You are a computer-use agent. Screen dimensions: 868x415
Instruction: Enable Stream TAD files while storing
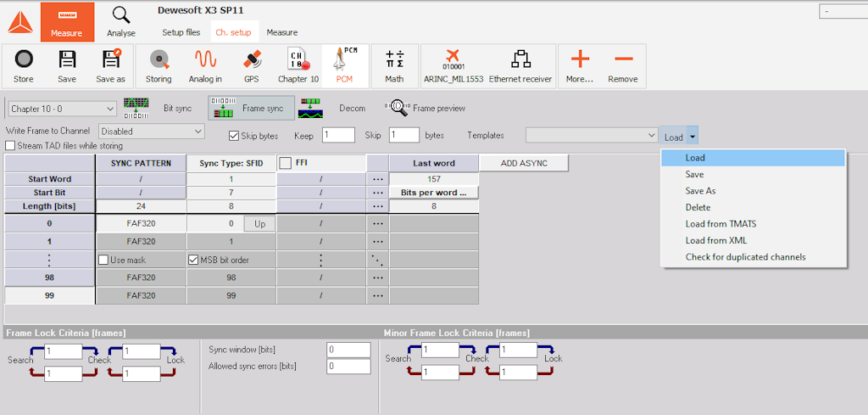coord(10,146)
